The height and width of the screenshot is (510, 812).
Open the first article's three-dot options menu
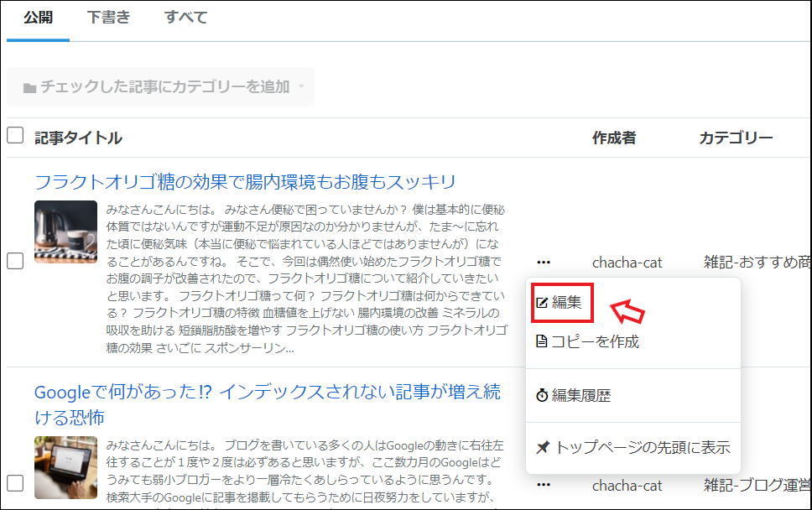[544, 262]
